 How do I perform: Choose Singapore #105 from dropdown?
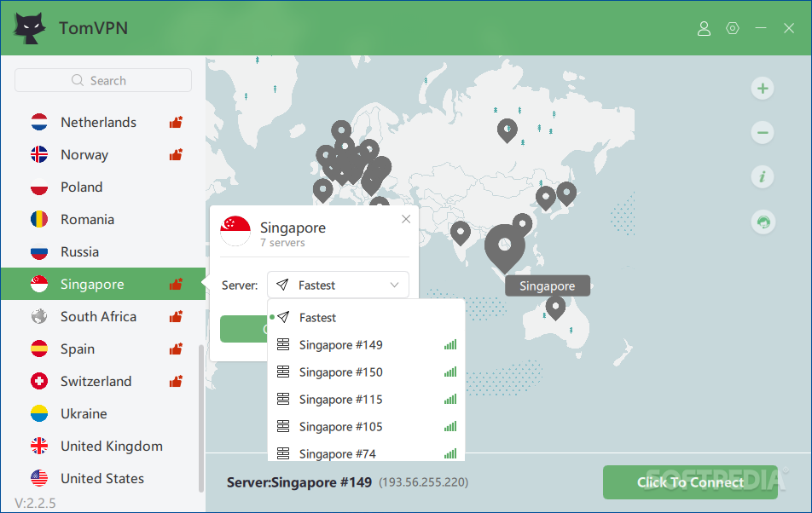(366, 427)
